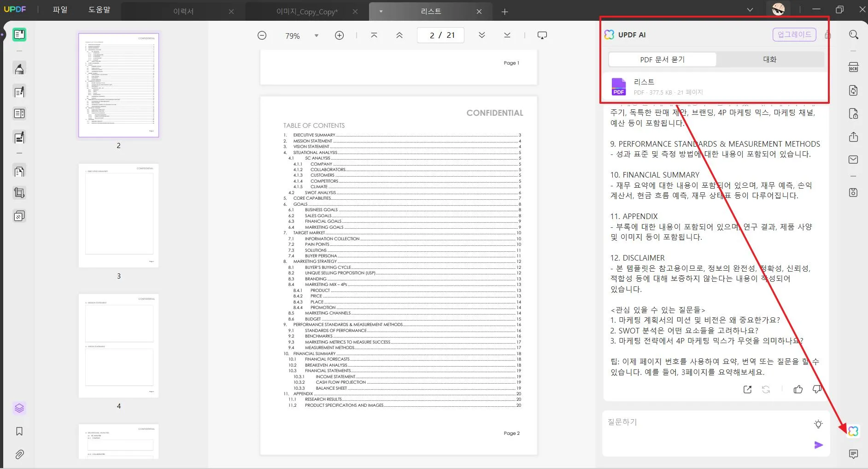Click the 업그레이드 button
The image size is (868, 469).
click(794, 35)
